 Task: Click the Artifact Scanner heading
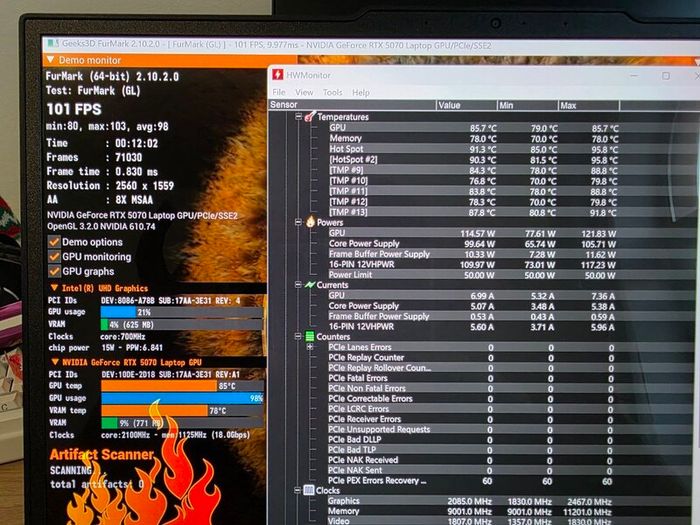tap(101, 454)
